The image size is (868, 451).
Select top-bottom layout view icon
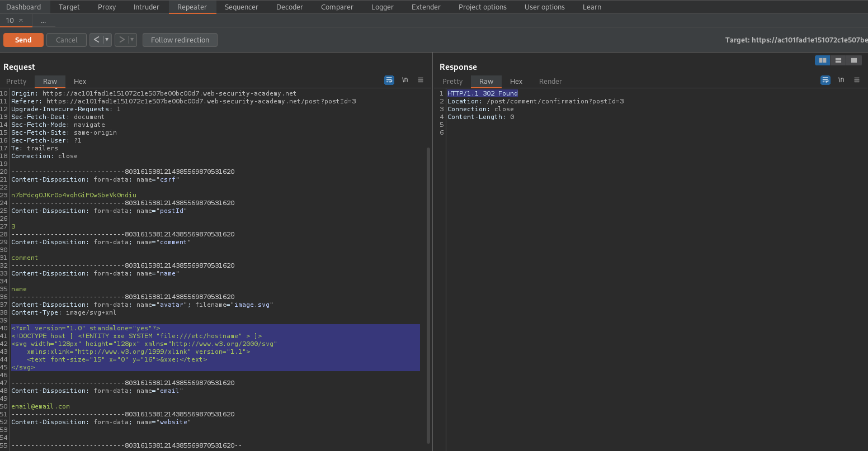(x=838, y=60)
